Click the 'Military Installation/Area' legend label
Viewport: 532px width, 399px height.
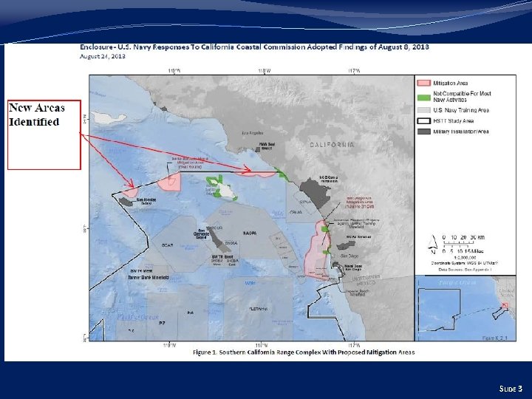(x=461, y=132)
